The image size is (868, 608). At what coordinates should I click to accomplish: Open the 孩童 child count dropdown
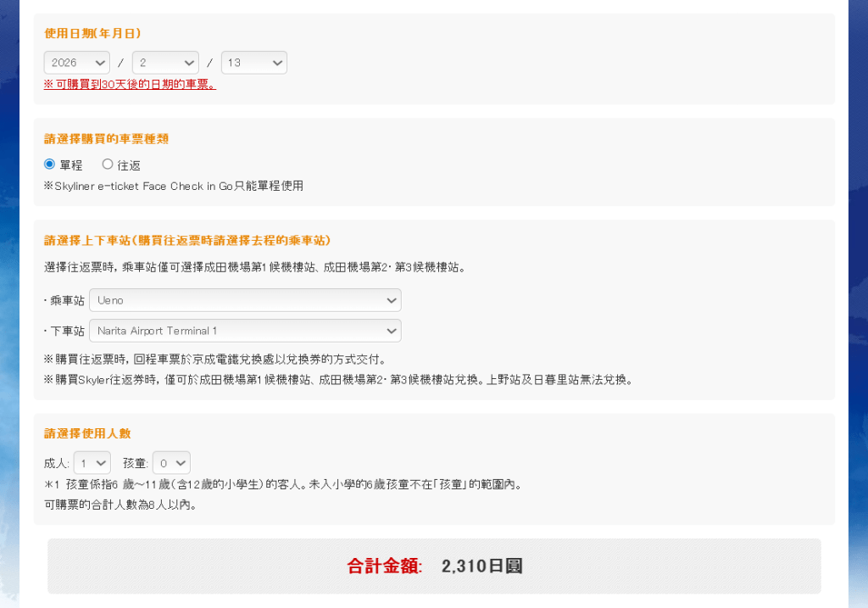(x=171, y=463)
